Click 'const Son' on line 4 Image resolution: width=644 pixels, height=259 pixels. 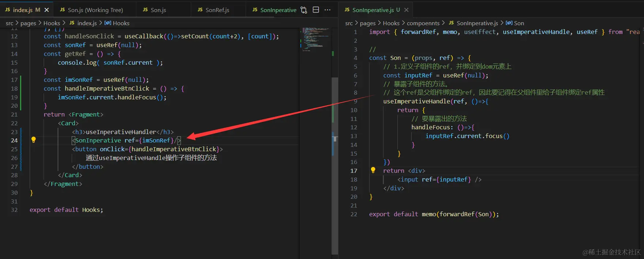click(385, 58)
